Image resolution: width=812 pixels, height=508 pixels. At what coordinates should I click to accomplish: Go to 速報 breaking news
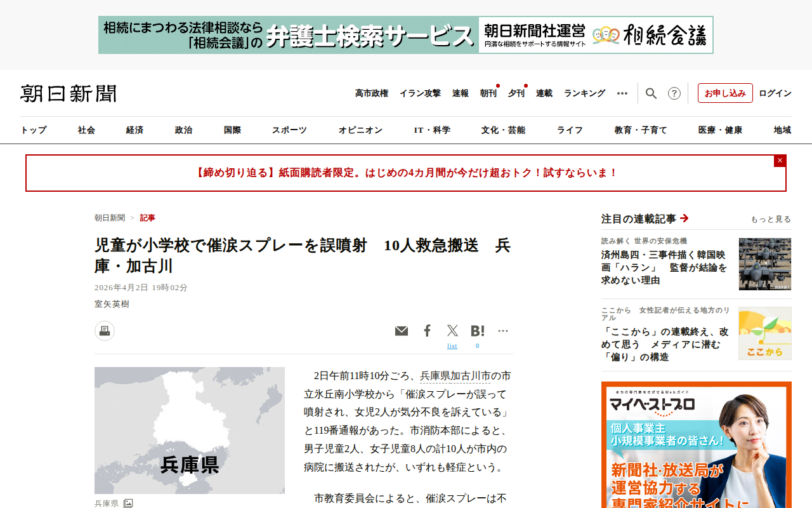[x=461, y=93]
